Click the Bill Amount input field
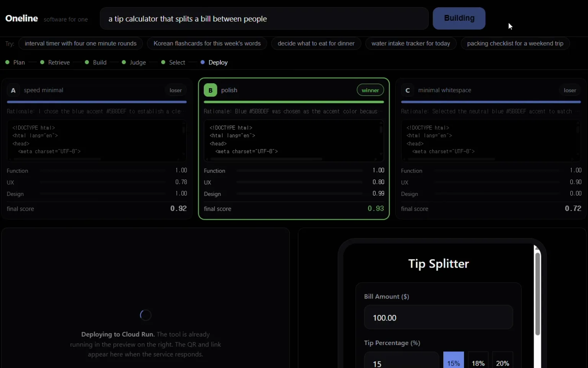 click(x=438, y=317)
